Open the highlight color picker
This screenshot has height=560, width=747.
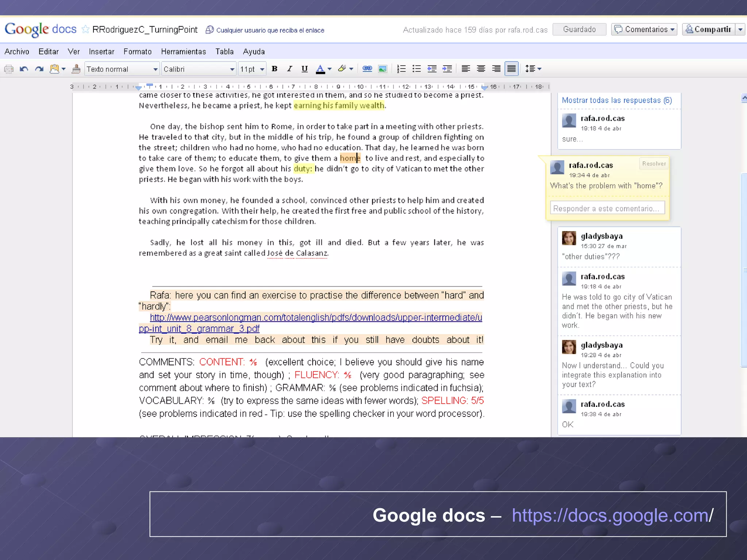(345, 69)
